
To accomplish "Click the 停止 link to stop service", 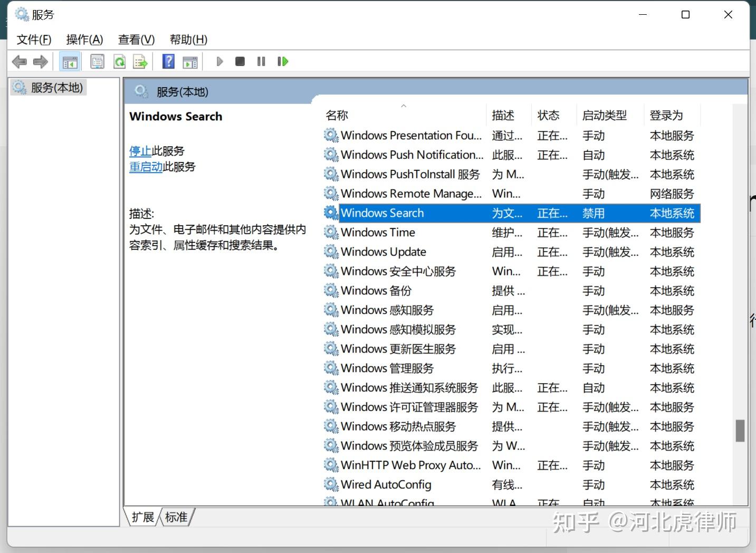I will (140, 151).
